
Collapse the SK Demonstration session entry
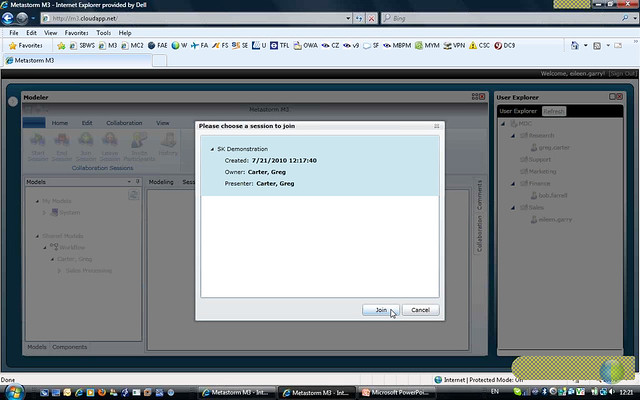click(212, 149)
